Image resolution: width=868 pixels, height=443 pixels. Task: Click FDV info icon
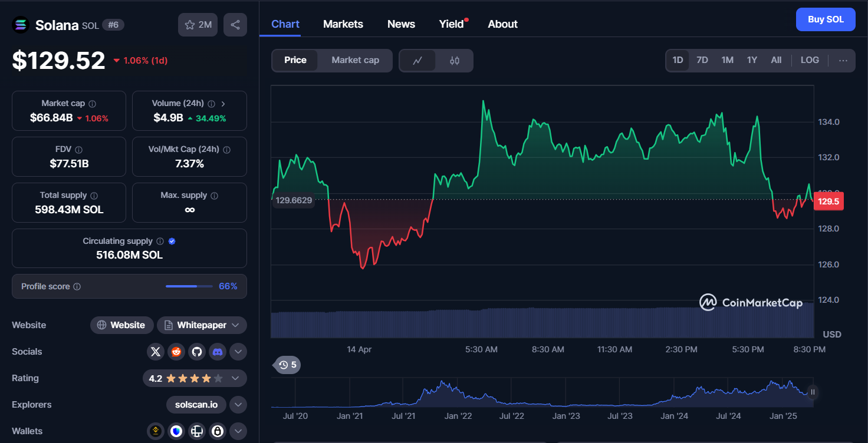[79, 150]
